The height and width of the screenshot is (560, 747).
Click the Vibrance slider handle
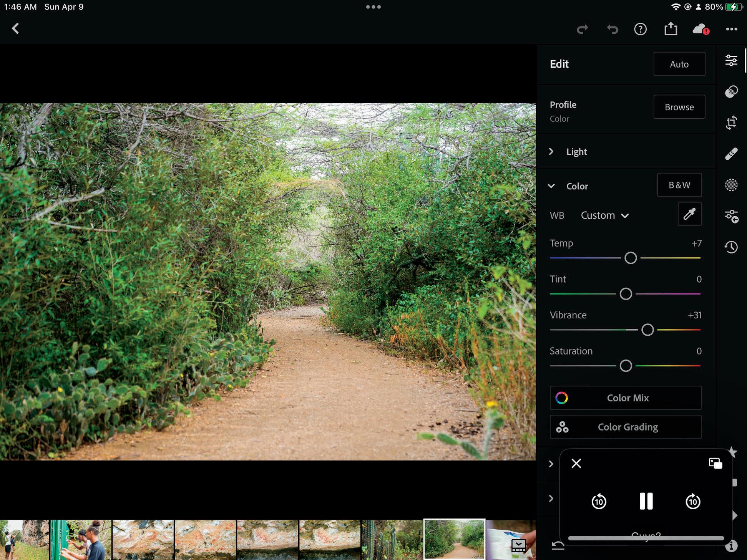pyautogui.click(x=647, y=330)
